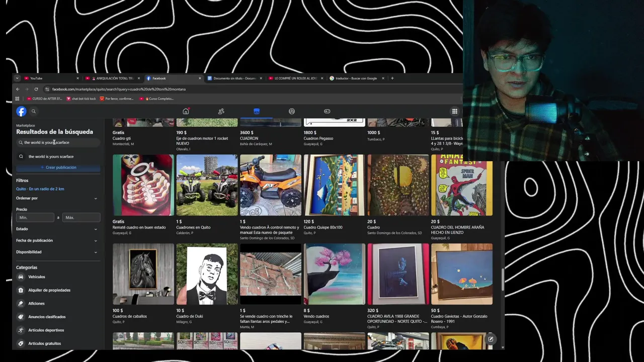Open the Cuadron Pegasso listing title
644x362 pixels.
point(318,138)
